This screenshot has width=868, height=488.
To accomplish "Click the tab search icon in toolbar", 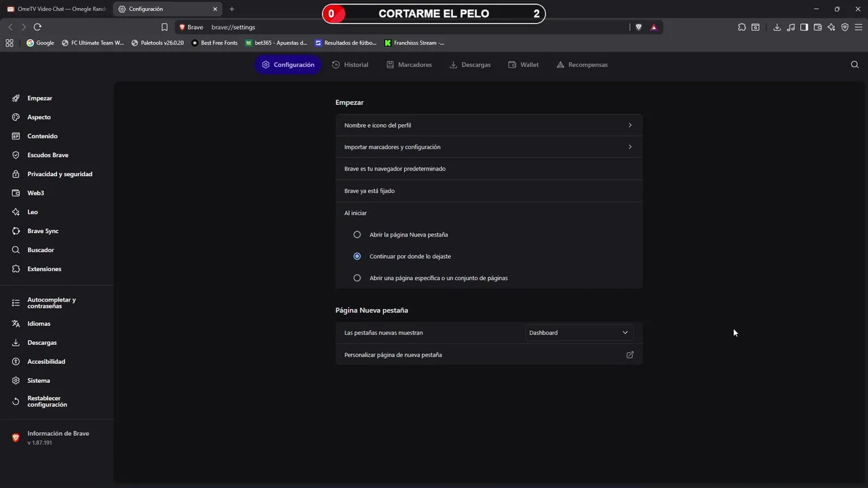I will [x=755, y=27].
